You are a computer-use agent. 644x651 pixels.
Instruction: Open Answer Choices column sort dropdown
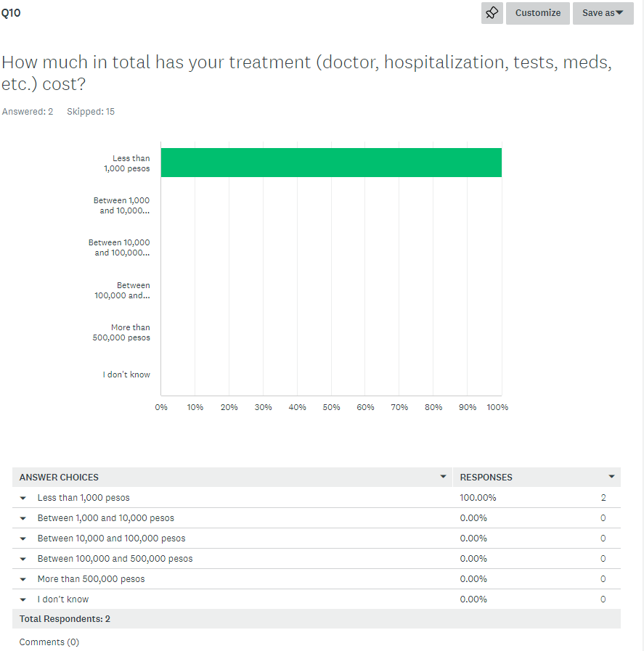click(443, 477)
